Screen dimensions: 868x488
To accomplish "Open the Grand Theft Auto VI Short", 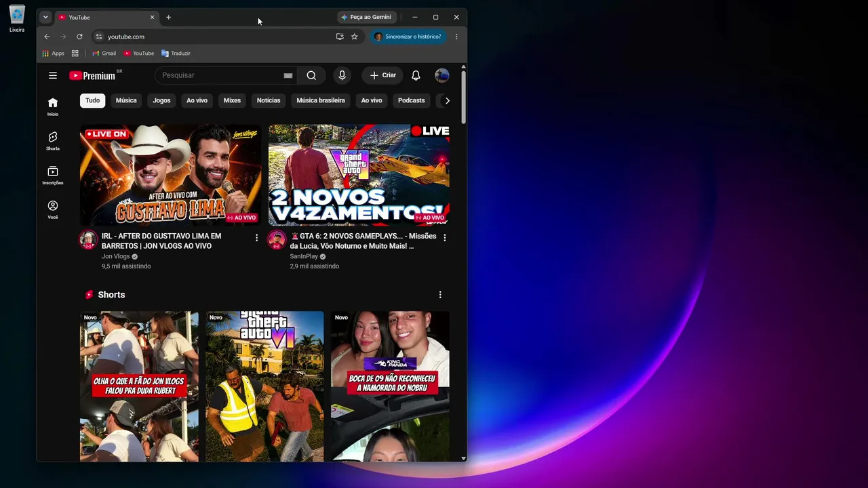I will (x=264, y=386).
